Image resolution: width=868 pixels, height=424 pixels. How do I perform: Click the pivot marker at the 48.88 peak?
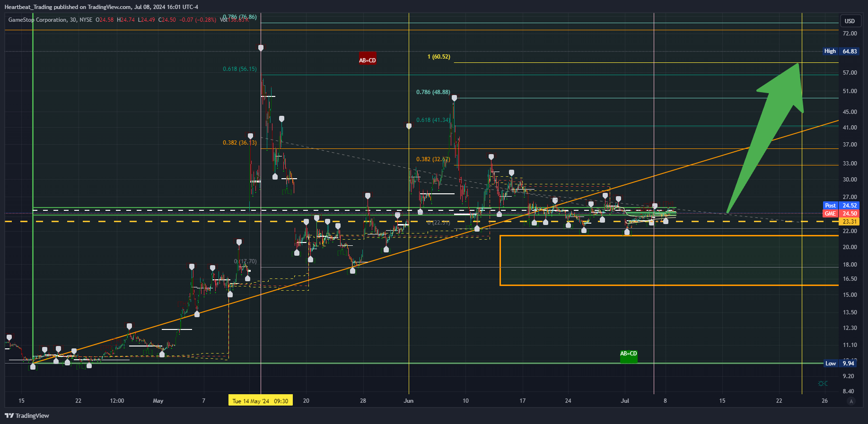454,98
